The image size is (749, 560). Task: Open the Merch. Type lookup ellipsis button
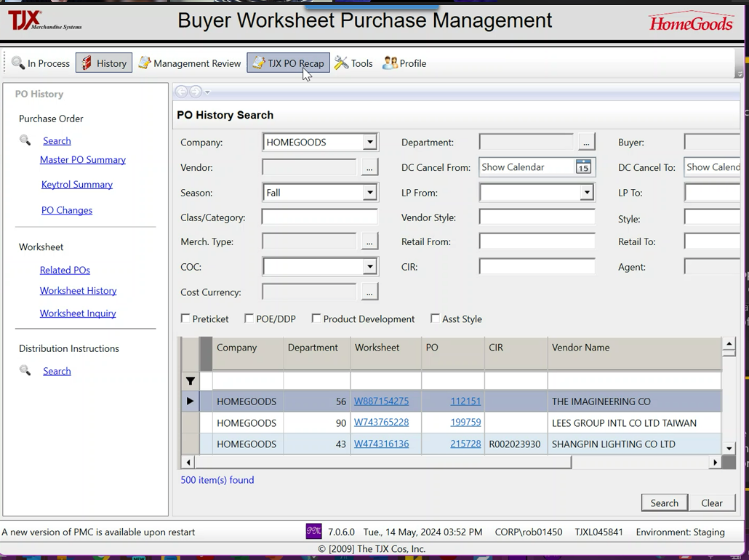pos(369,241)
